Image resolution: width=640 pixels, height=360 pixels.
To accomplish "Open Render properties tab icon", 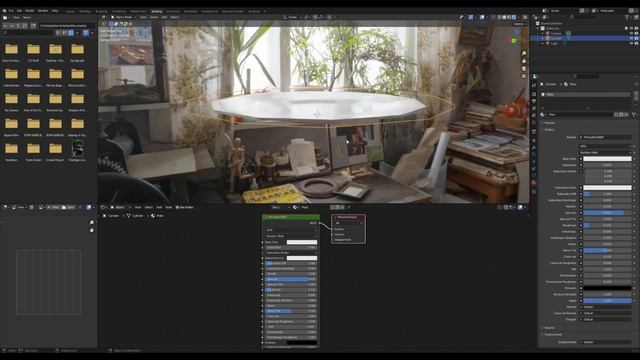I will (534, 93).
